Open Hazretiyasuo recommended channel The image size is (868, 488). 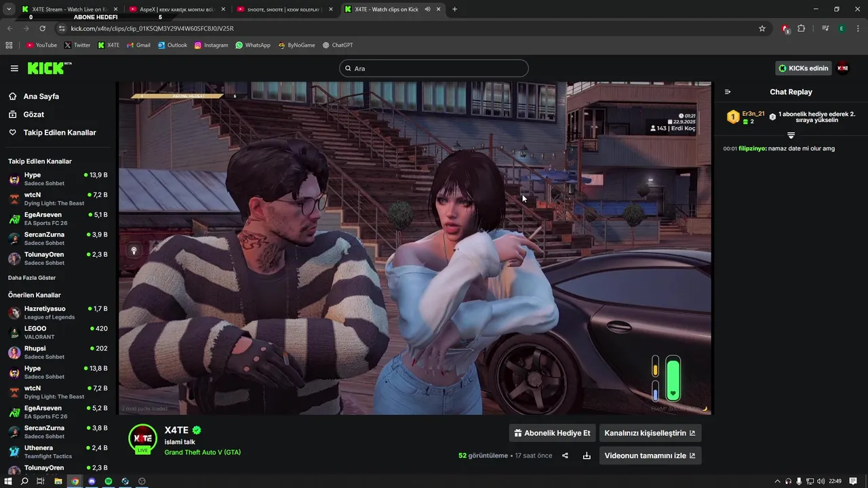[x=58, y=312]
